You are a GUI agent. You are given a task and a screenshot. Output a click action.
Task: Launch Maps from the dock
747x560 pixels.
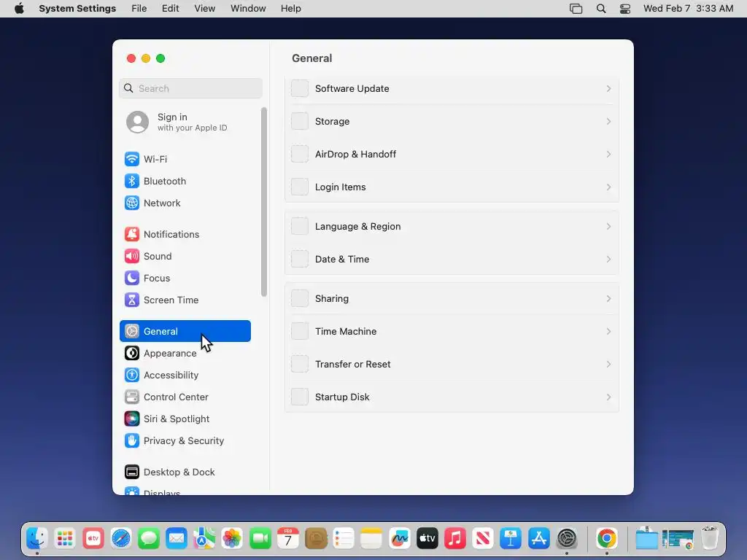(x=204, y=539)
